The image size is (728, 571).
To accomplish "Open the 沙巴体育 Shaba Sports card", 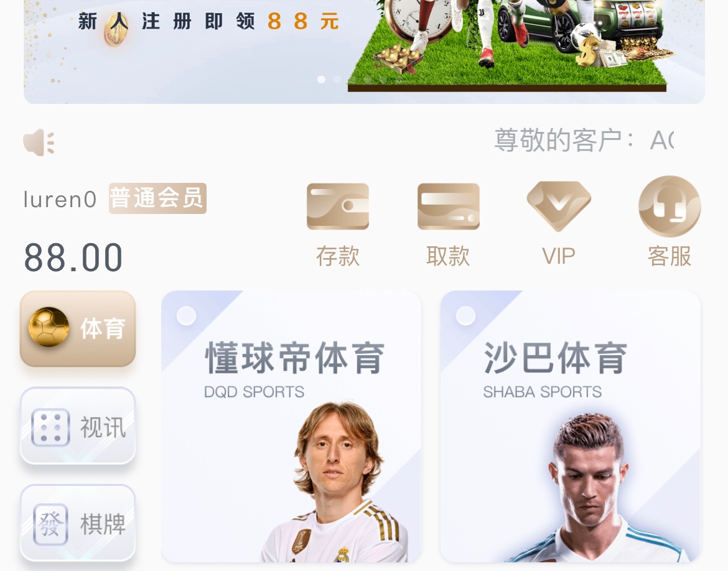I will pos(570,427).
